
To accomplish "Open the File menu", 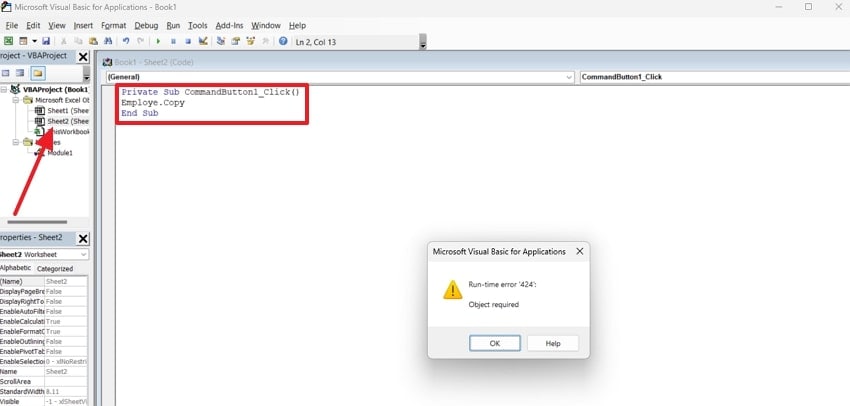I will (11, 25).
